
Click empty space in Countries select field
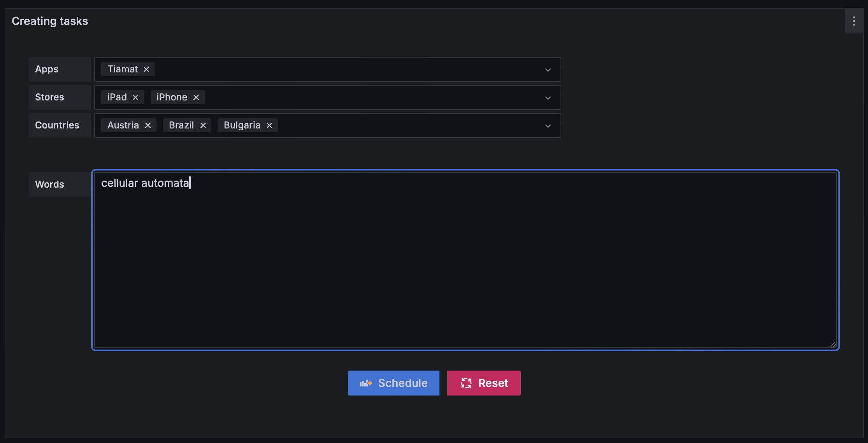point(409,125)
